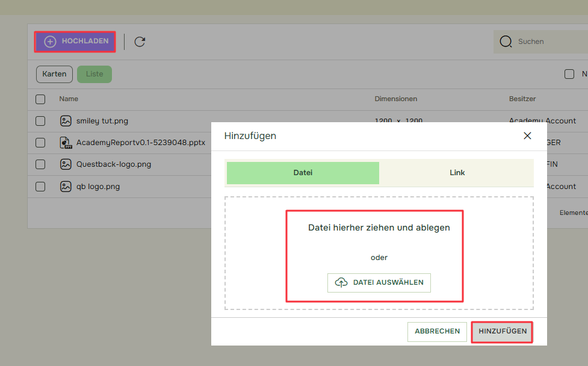Click the refresh icon beside HOCHLADEN

(x=140, y=42)
